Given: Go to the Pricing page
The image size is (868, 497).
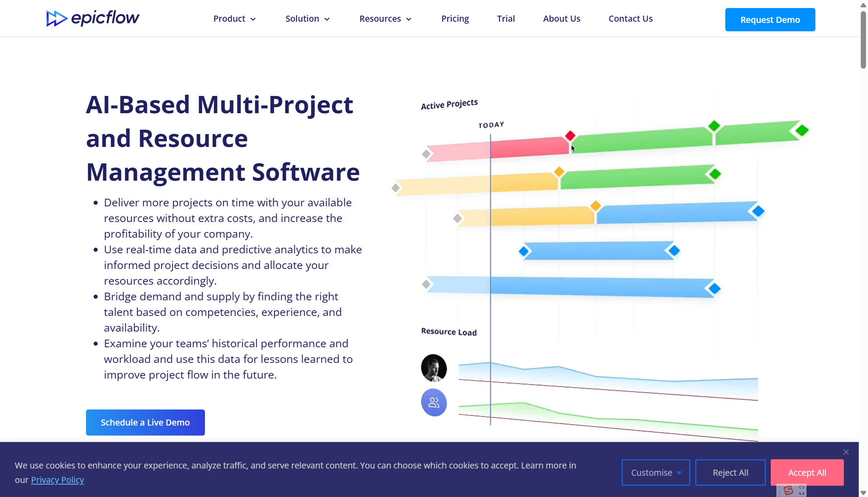Looking at the screenshot, I should click(455, 19).
